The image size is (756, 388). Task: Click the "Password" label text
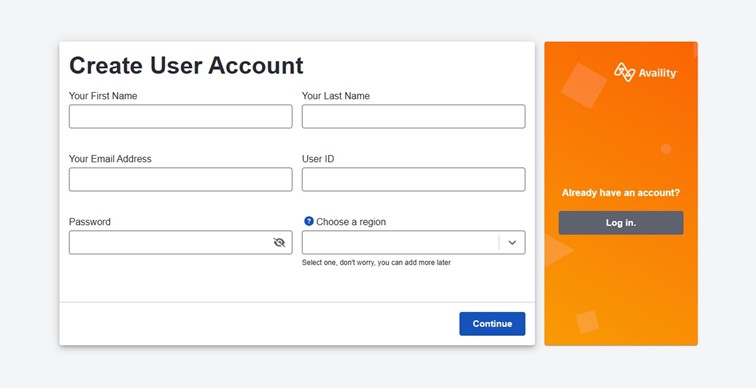coord(90,222)
